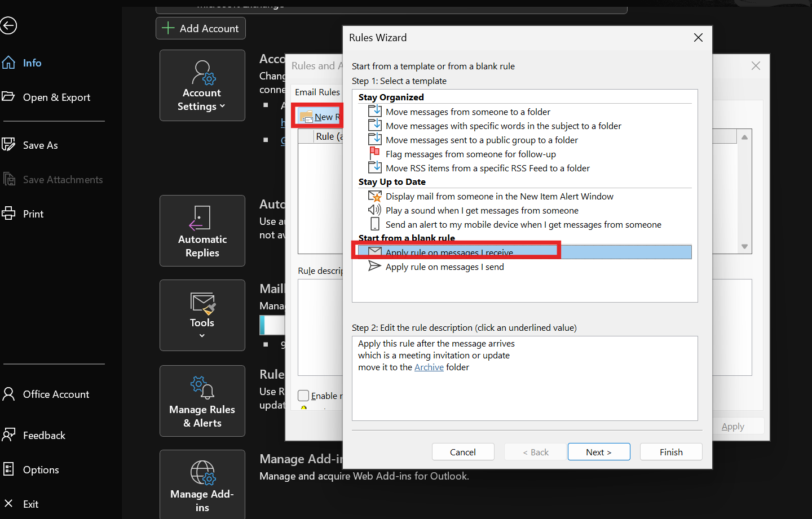Go back using the circled arrow icon
The image size is (812, 519).
pos(8,25)
